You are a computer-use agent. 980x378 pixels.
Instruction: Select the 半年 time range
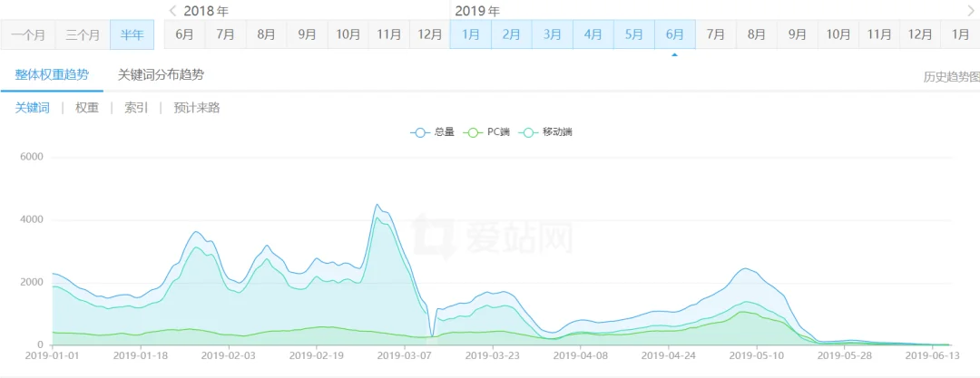pyautogui.click(x=132, y=34)
